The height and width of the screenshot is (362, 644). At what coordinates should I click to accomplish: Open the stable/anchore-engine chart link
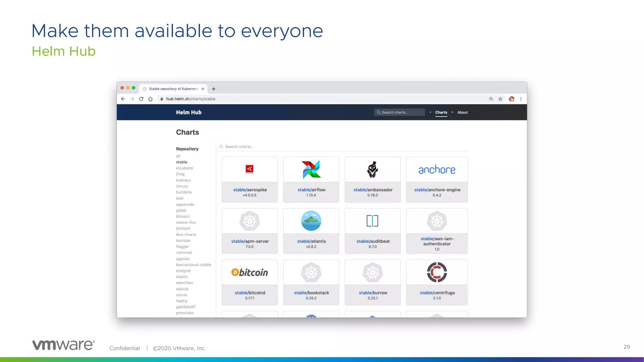437,190
